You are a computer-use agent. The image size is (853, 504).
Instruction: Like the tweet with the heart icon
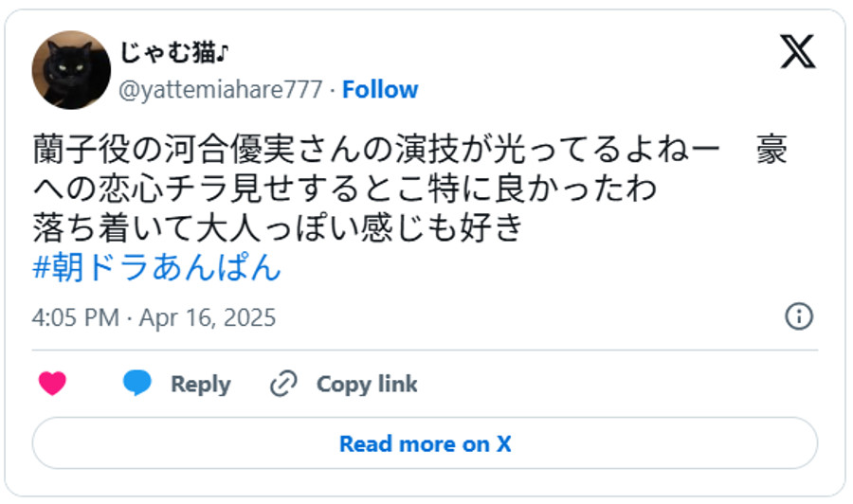52,384
